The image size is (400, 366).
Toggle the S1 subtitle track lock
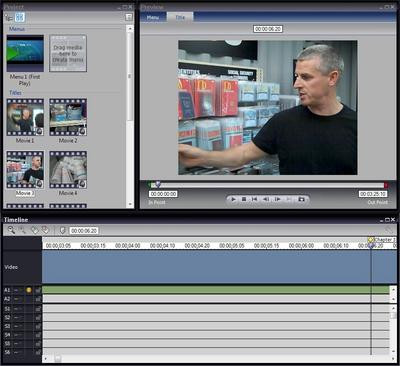[x=38, y=309]
